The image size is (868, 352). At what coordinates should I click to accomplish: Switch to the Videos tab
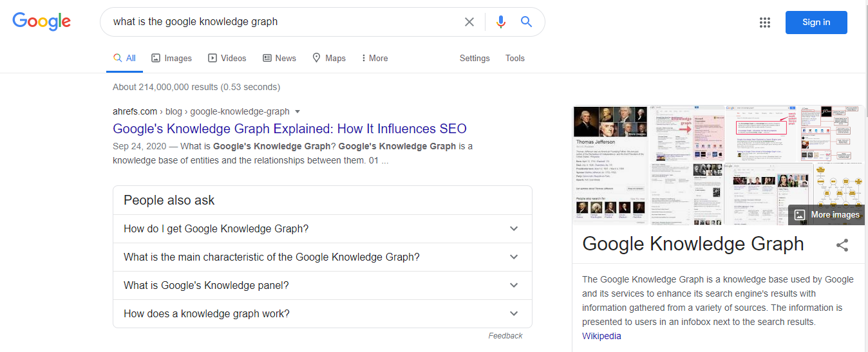(227, 58)
